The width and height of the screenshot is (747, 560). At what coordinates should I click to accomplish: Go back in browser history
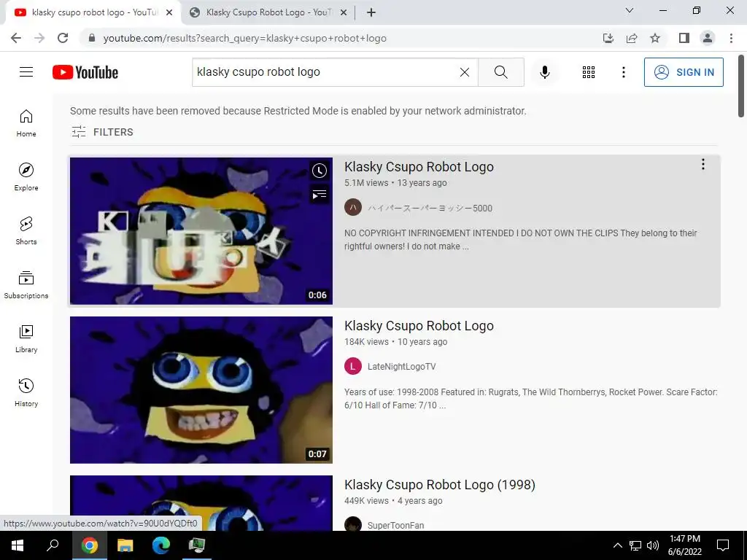click(x=16, y=38)
